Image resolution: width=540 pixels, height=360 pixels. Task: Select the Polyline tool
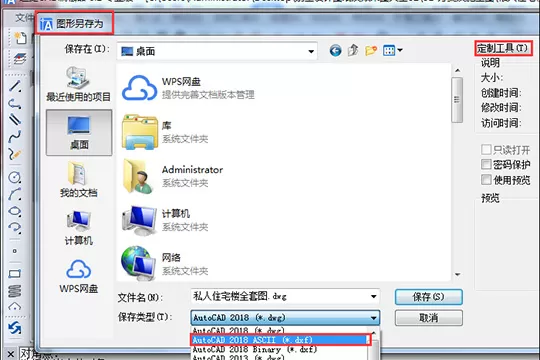click(x=15, y=103)
